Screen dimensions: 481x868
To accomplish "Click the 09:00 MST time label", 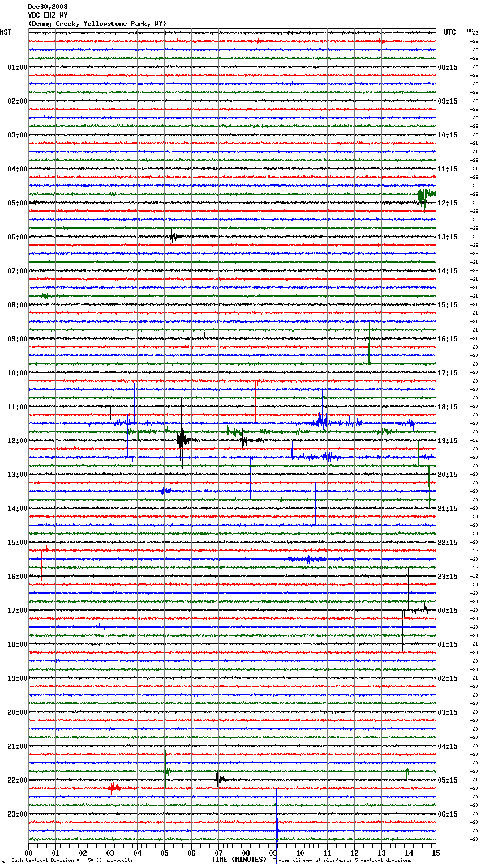I will tap(17, 339).
